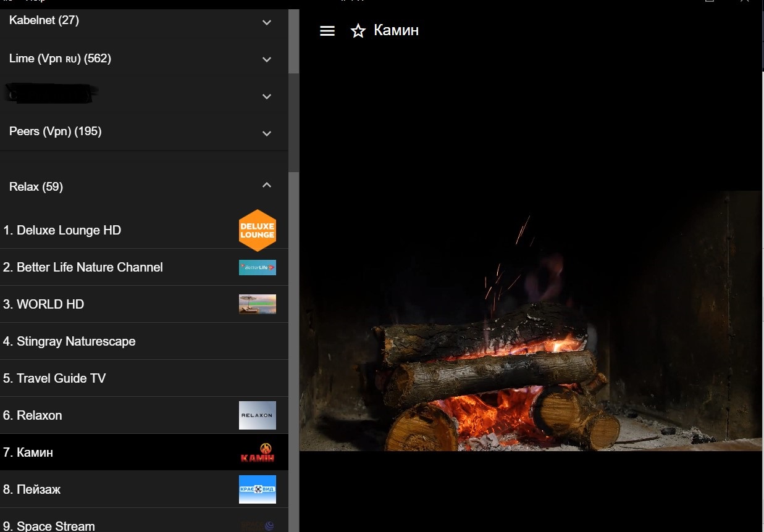The height and width of the screenshot is (532, 764).
Task: Click the Камин flame logo
Action: tap(258, 452)
